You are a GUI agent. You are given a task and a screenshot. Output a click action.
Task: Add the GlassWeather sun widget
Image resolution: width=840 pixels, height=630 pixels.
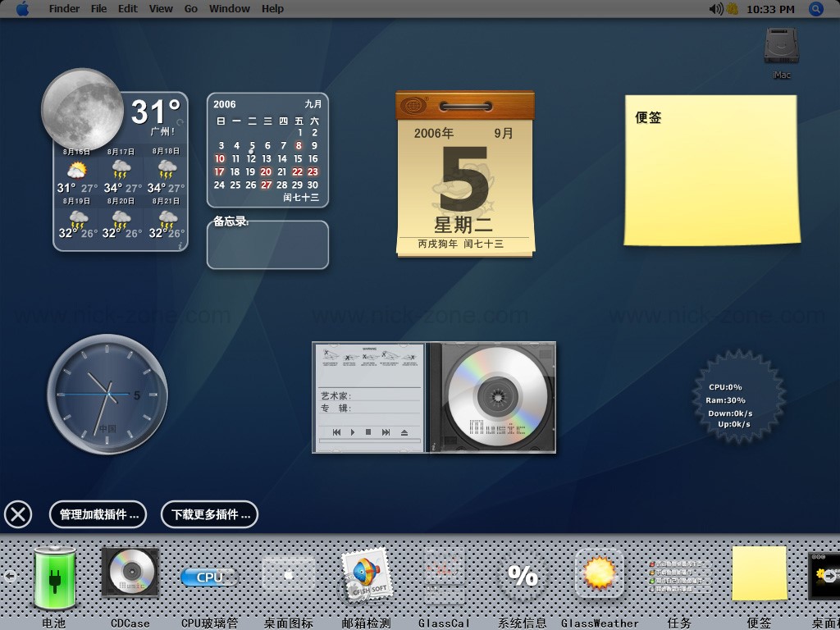click(x=600, y=573)
